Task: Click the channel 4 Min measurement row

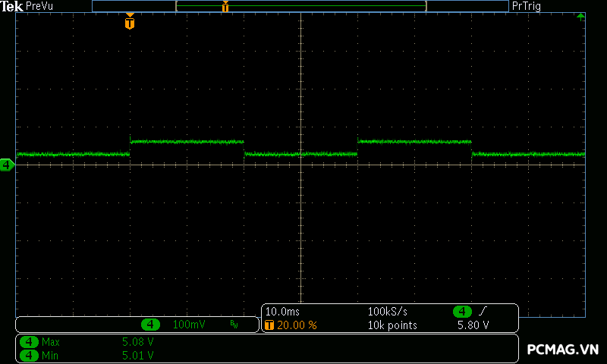Action: click(91, 354)
